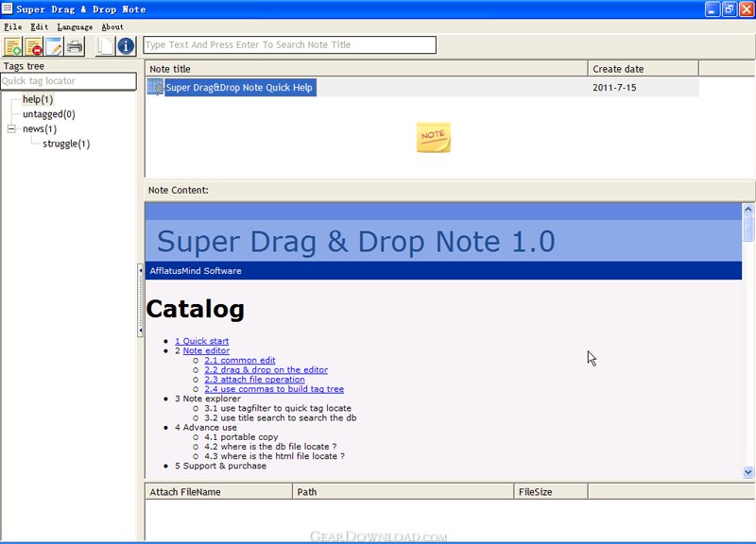This screenshot has height=544, width=756.
Task: Click the note content scroll up arrow
Action: (x=747, y=209)
